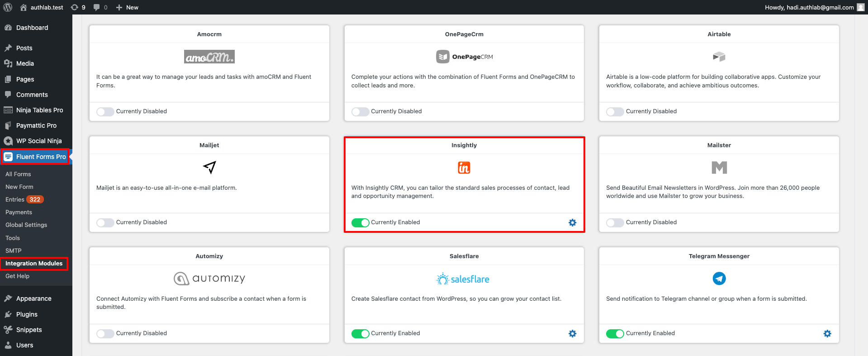Go to Global Settings submenu

[26, 225]
